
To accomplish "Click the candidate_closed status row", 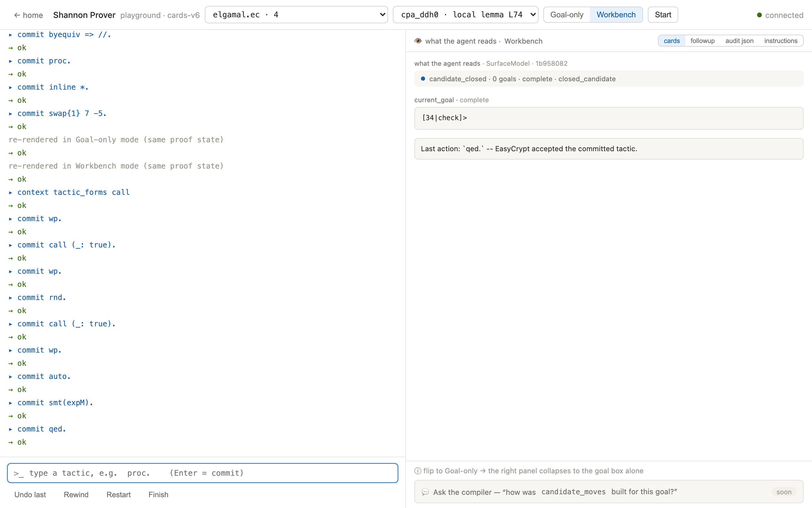I will pyautogui.click(x=609, y=79).
